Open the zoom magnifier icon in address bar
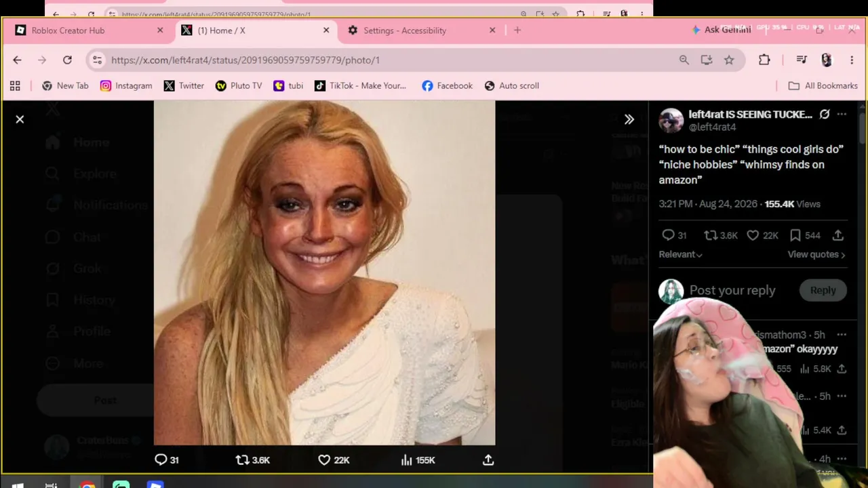The width and height of the screenshot is (868, 488). (684, 60)
